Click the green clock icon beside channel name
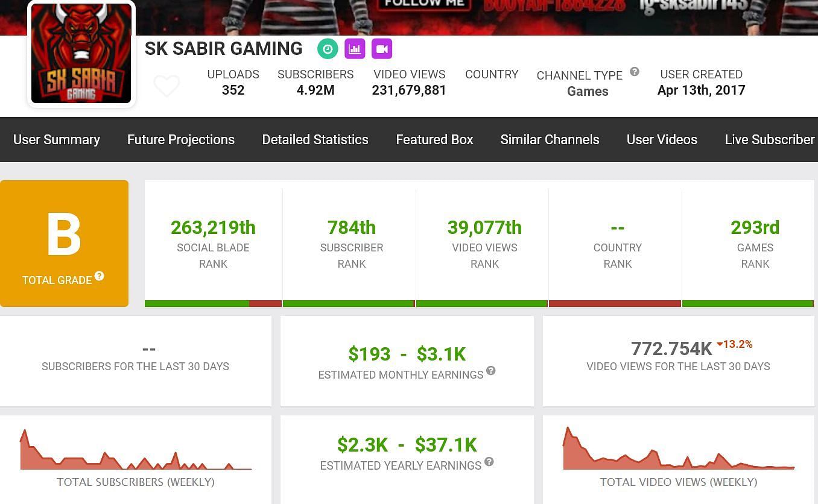This screenshot has width=818, height=504. click(328, 49)
